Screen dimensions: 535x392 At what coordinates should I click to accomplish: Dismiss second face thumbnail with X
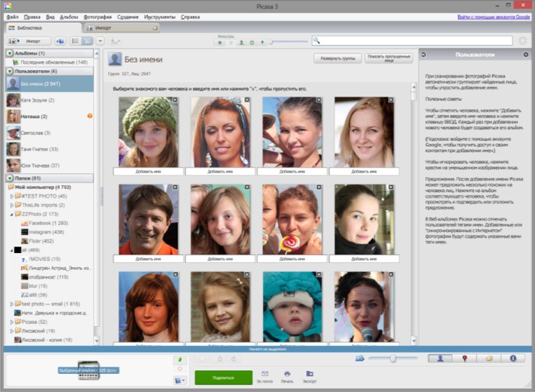[247, 100]
